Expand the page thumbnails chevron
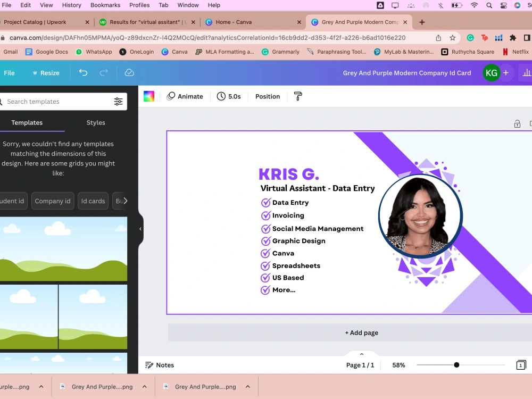This screenshot has height=399, width=532. pyautogui.click(x=362, y=354)
